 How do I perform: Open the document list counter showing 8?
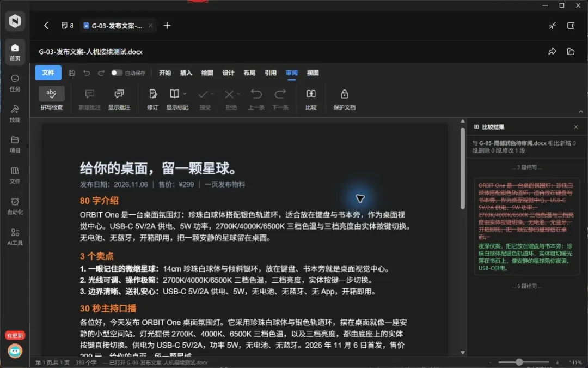(x=68, y=26)
